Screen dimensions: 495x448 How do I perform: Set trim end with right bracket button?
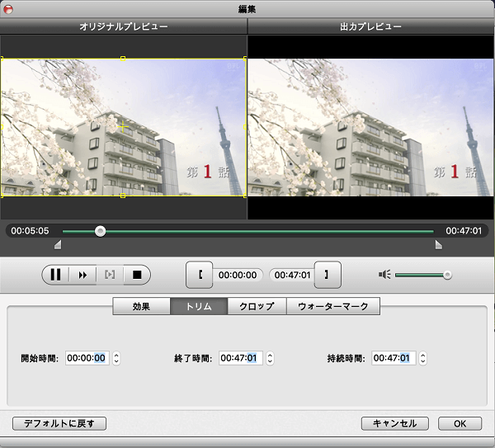click(328, 275)
